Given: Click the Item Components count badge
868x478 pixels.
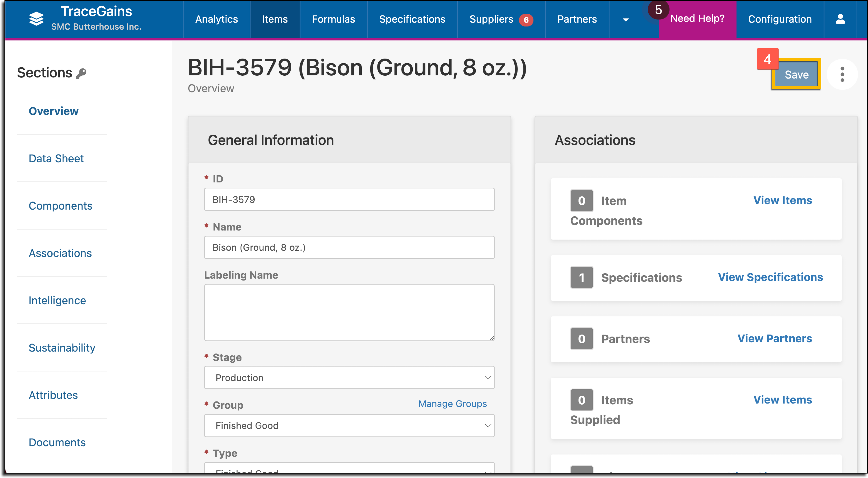Looking at the screenshot, I should tap(582, 201).
